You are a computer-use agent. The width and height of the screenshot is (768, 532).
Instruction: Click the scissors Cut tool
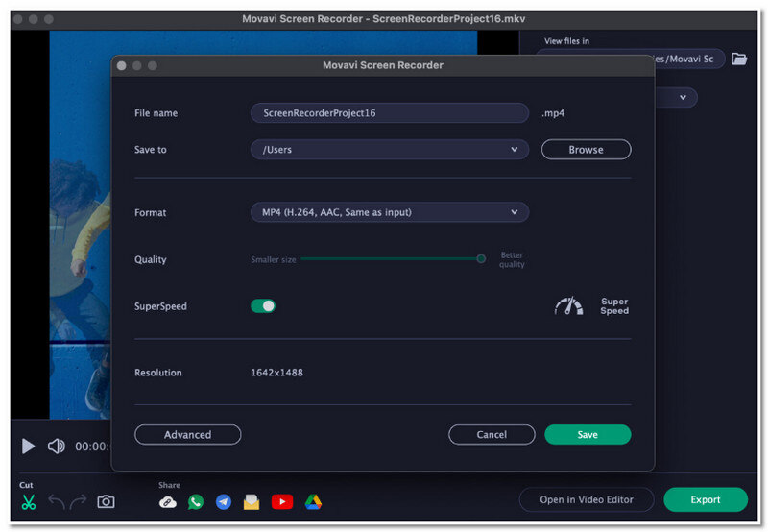coord(28,501)
